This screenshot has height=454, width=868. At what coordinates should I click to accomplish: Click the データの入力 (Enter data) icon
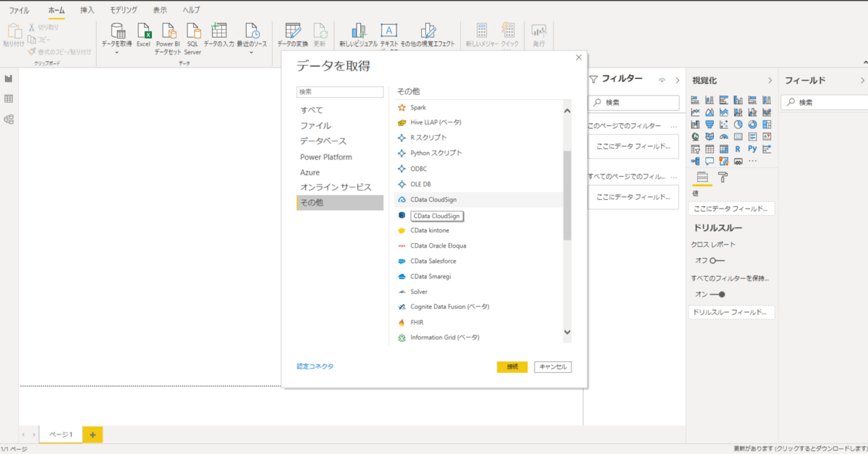218,31
